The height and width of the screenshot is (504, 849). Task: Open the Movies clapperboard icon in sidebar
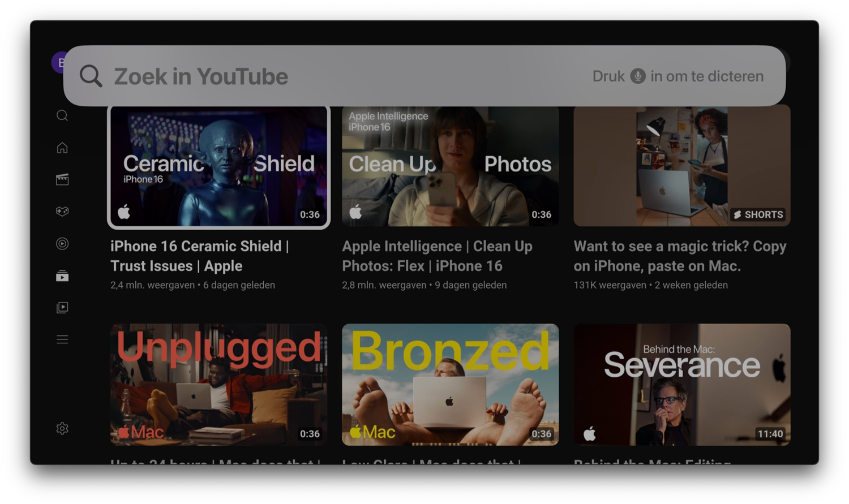point(62,179)
